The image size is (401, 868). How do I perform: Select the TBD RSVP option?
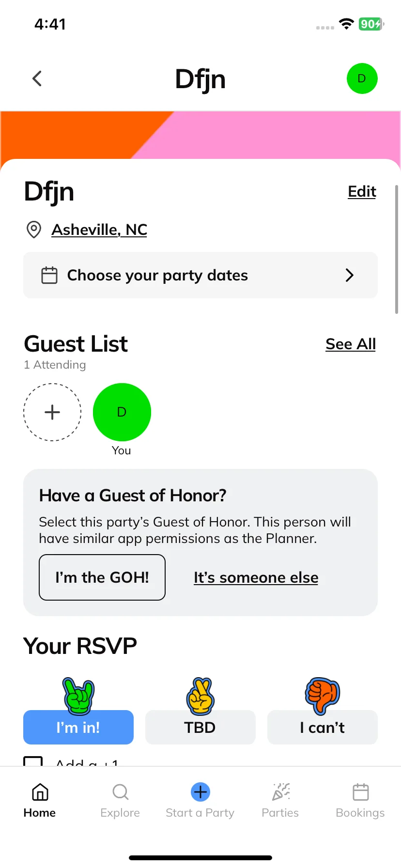point(200,727)
